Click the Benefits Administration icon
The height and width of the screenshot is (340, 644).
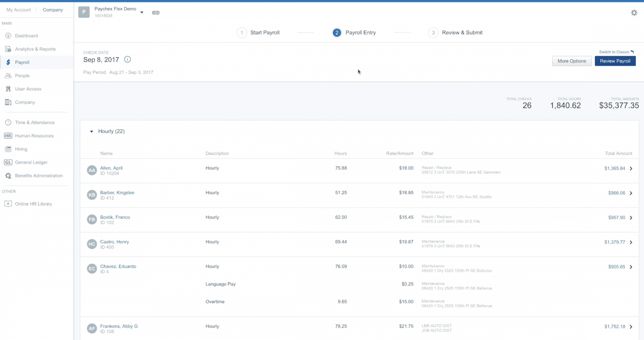point(8,176)
